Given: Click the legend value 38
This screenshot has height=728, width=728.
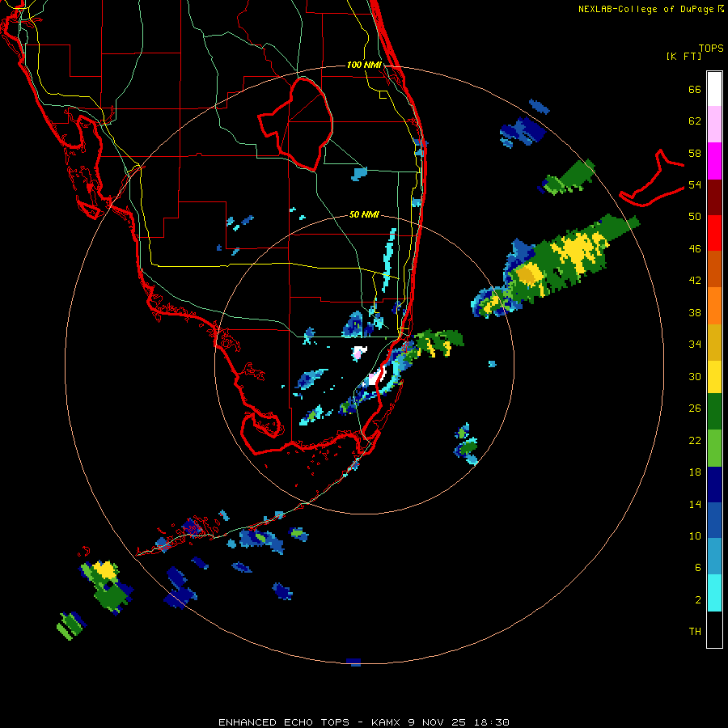Looking at the screenshot, I should (x=695, y=312).
